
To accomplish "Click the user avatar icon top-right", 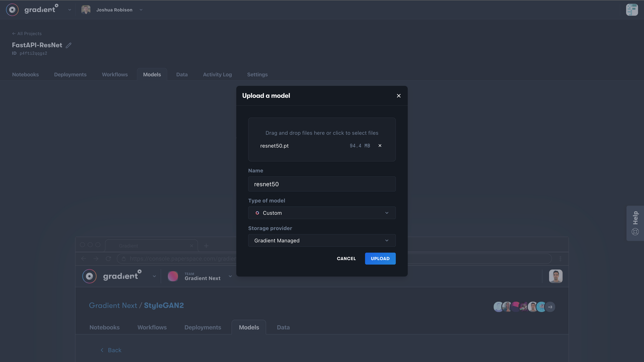I will point(632,10).
